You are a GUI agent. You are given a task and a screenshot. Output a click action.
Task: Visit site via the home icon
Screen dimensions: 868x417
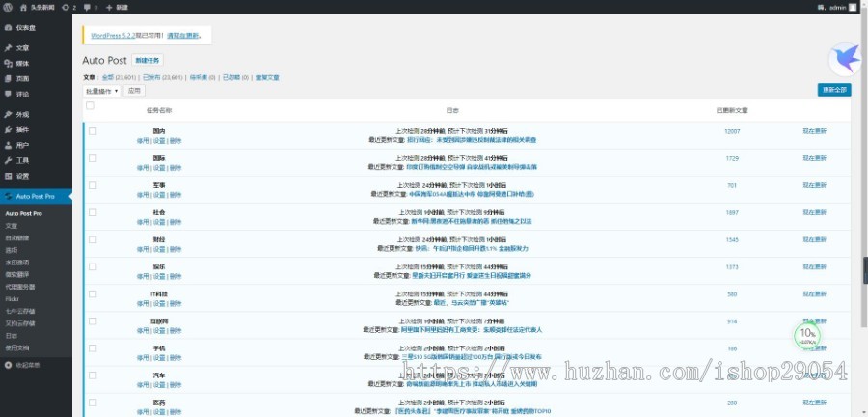click(23, 7)
